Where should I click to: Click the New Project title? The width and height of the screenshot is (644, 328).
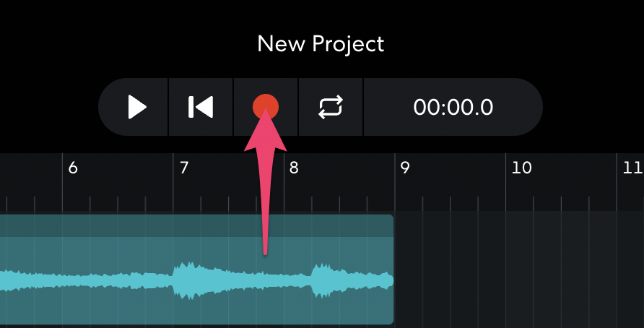click(x=321, y=43)
